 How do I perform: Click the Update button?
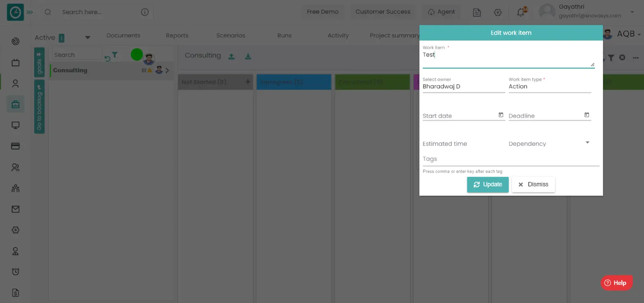coord(487,184)
